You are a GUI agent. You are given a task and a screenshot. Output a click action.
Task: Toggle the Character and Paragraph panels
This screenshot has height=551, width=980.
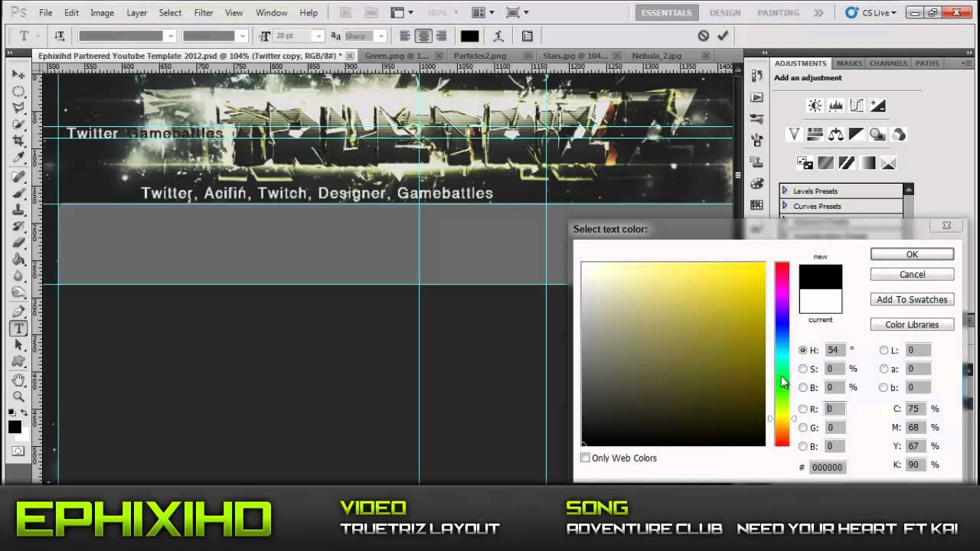pyautogui.click(x=528, y=36)
